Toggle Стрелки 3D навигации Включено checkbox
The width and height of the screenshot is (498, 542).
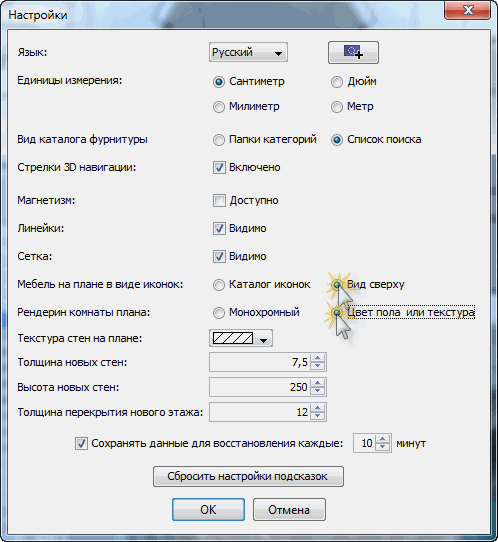tap(219, 167)
